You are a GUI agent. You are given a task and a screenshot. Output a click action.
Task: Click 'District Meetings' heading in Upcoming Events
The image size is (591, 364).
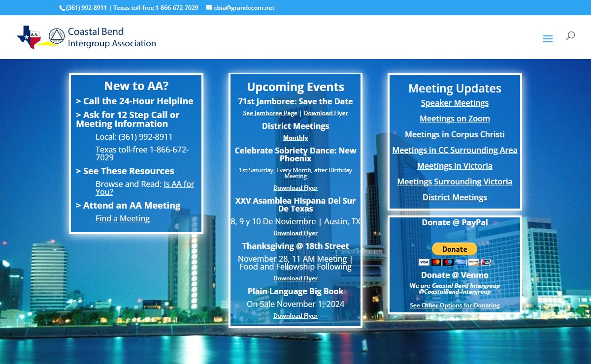point(295,126)
